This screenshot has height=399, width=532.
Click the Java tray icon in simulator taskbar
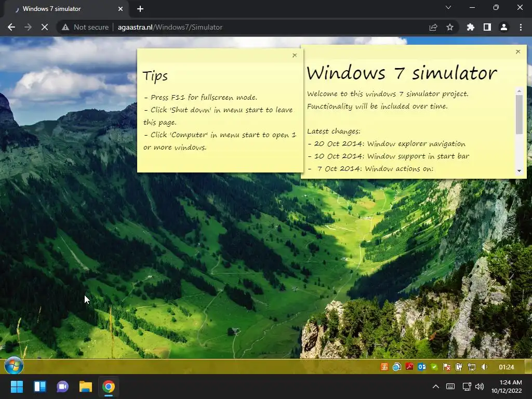point(384,367)
